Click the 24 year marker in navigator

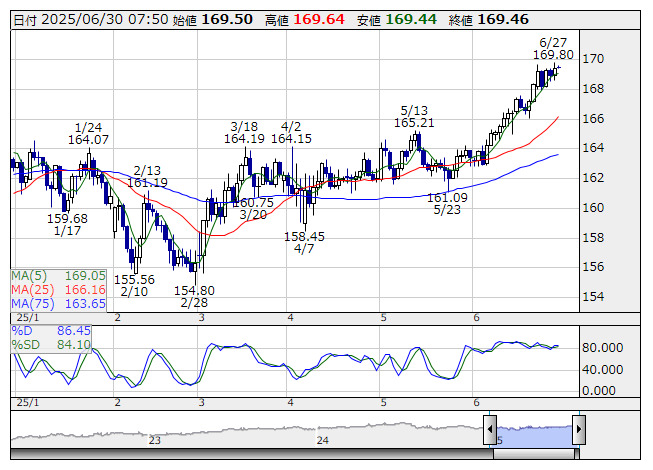click(322, 439)
